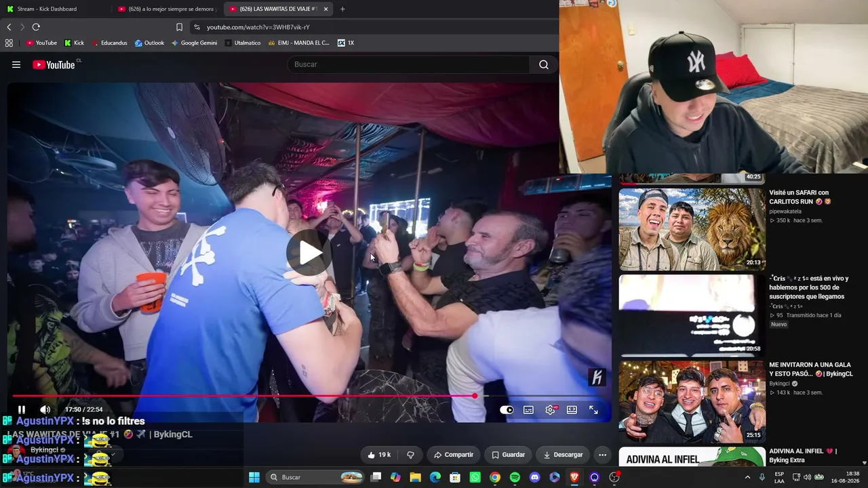Share the video with Compartir

coord(453,455)
